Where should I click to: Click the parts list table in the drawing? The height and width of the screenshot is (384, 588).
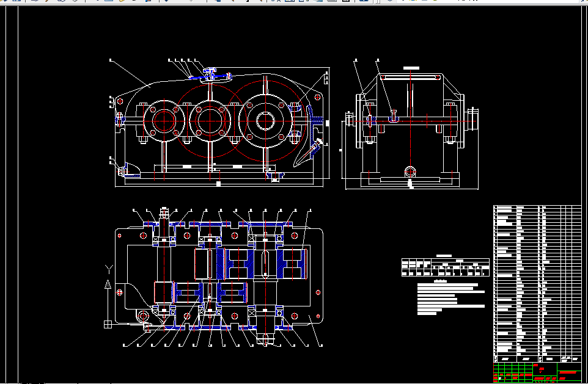pos(537,284)
